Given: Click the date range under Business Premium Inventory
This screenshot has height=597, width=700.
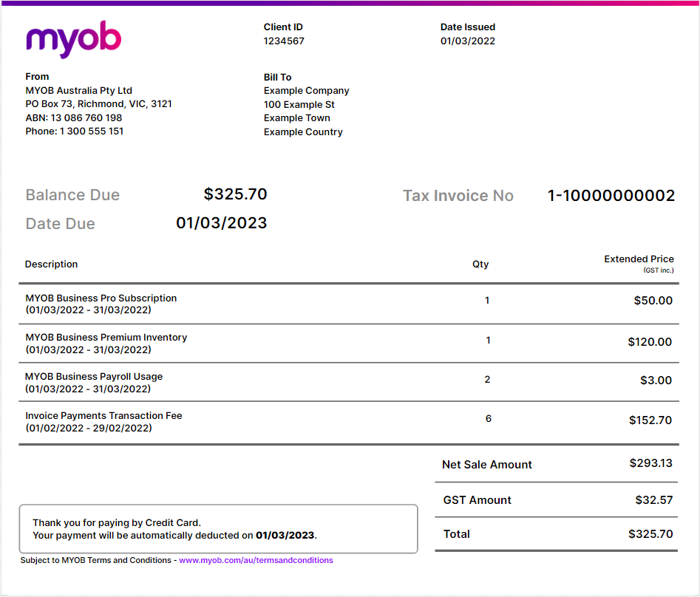Looking at the screenshot, I should (89, 349).
